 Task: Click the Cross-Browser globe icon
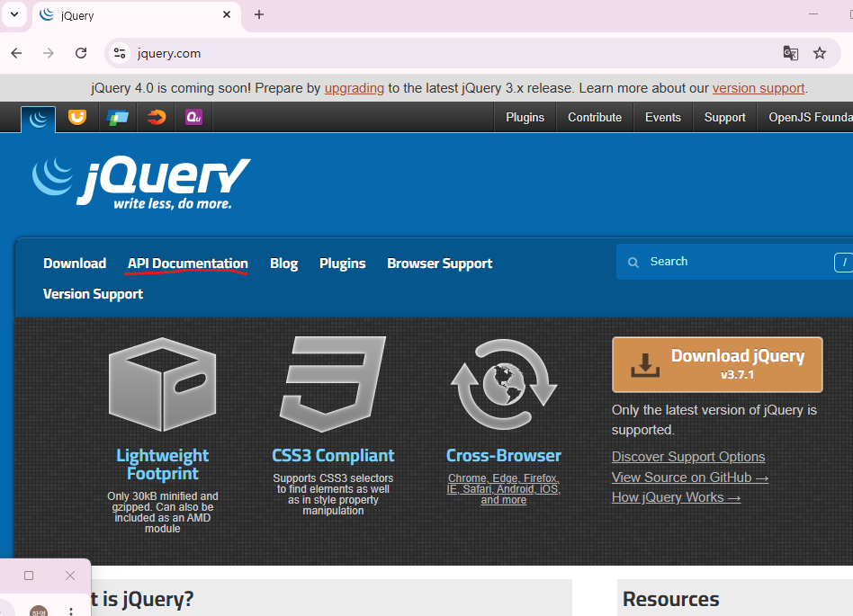pos(504,384)
